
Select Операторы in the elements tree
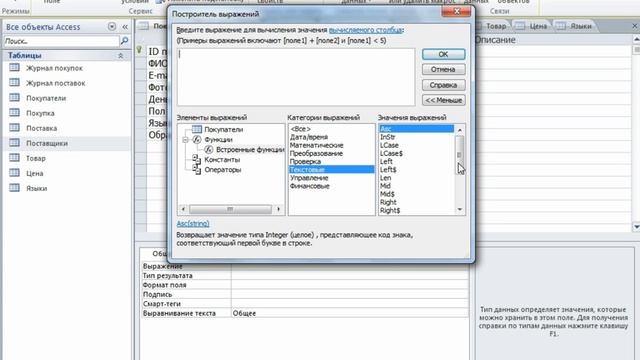point(222,170)
